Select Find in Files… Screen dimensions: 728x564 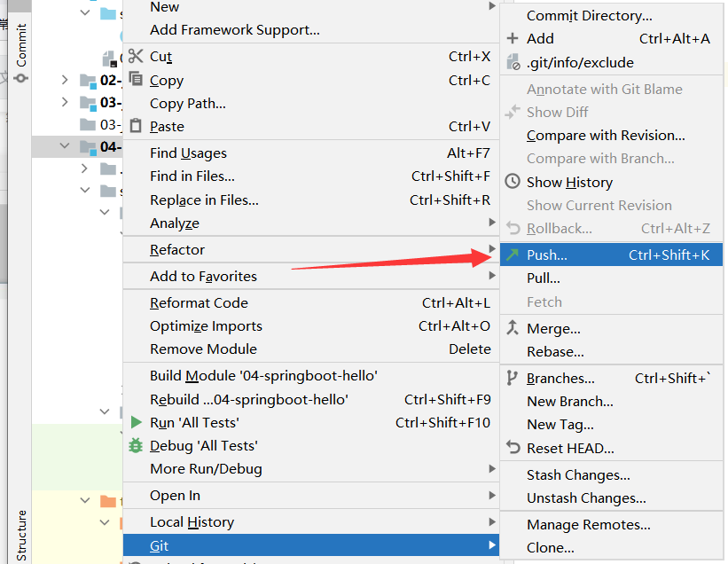[311, 176]
